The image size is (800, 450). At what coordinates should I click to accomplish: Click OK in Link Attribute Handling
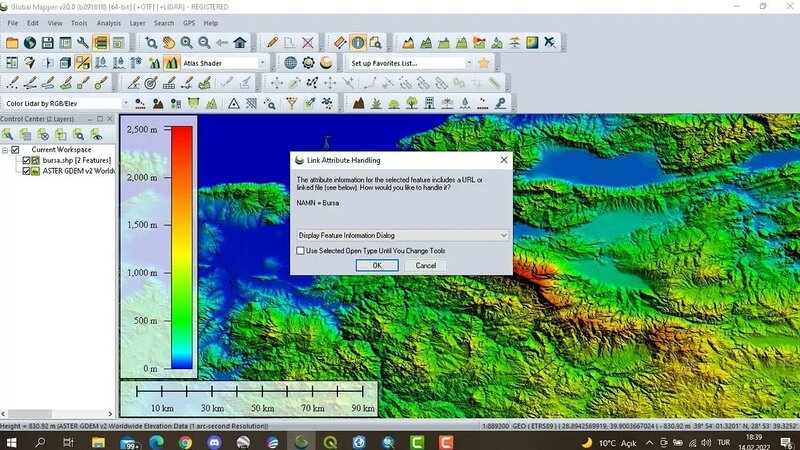point(377,265)
